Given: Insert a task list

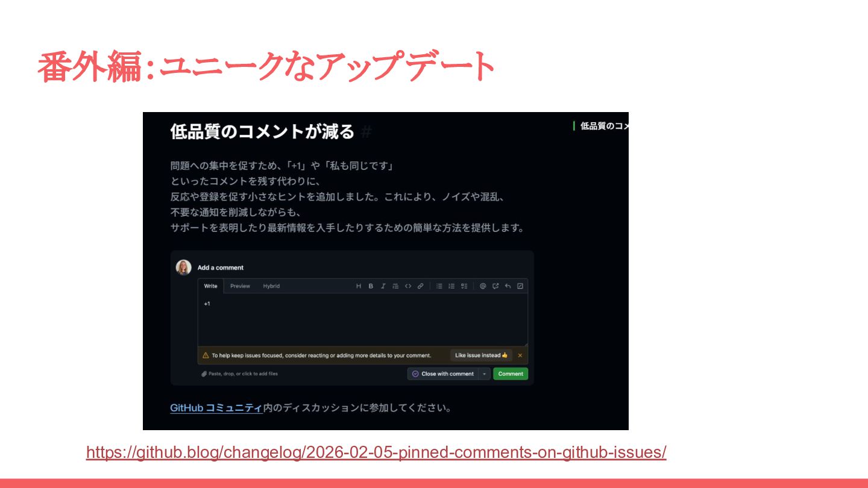Looking at the screenshot, I should tap(464, 286).
